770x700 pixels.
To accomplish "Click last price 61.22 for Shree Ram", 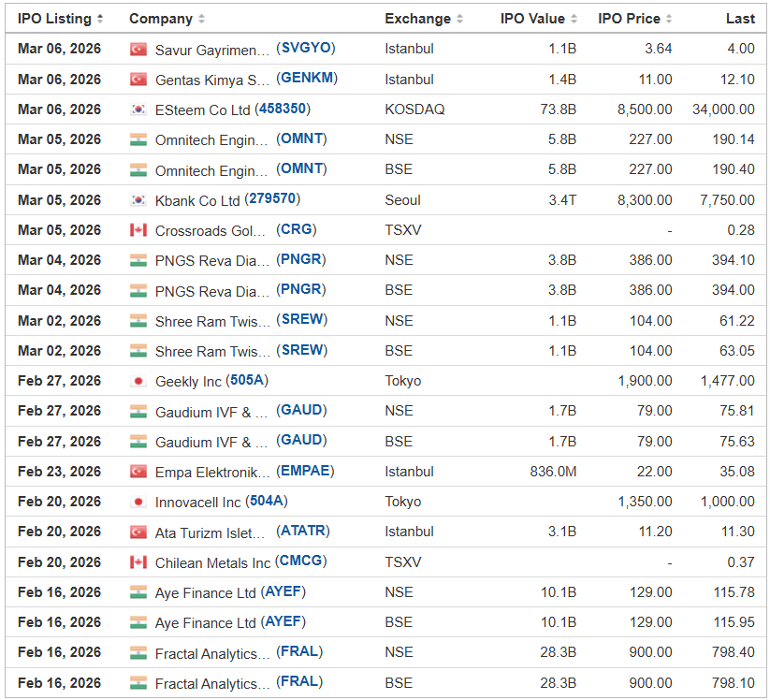I will 737,321.
